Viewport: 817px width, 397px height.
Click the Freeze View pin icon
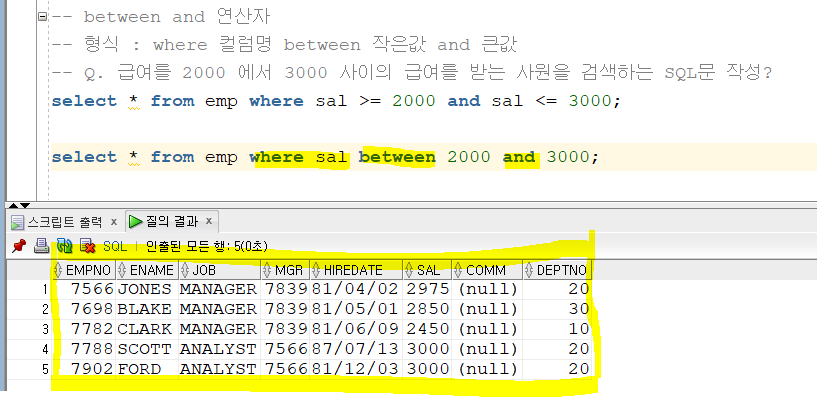click(x=19, y=246)
